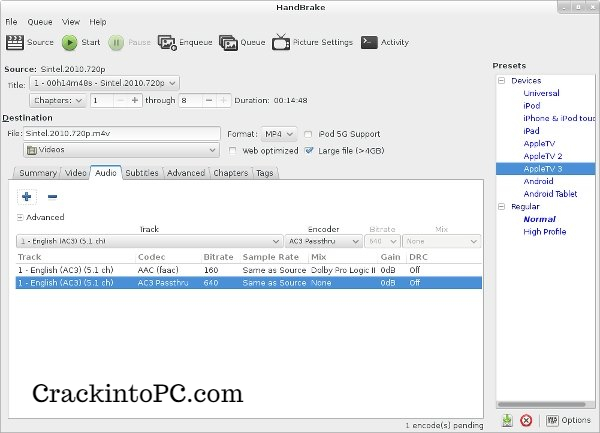The height and width of the screenshot is (433, 600).
Task: Select the AppleTV 3 preset
Action: 545,169
